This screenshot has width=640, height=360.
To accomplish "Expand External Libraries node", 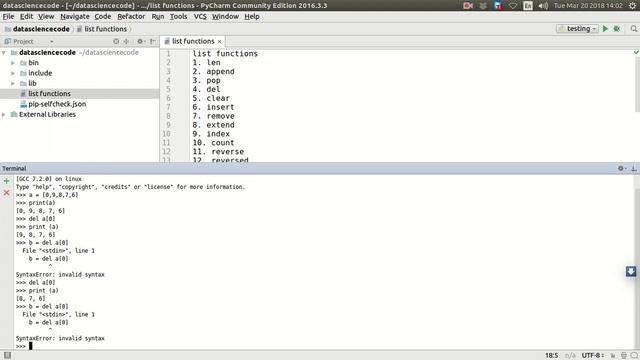I will coord(4,115).
